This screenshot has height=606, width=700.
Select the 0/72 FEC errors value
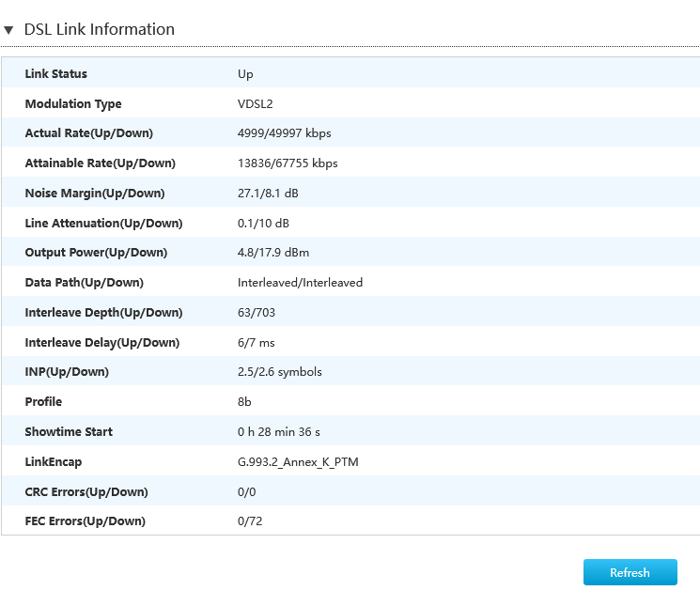[x=250, y=521]
